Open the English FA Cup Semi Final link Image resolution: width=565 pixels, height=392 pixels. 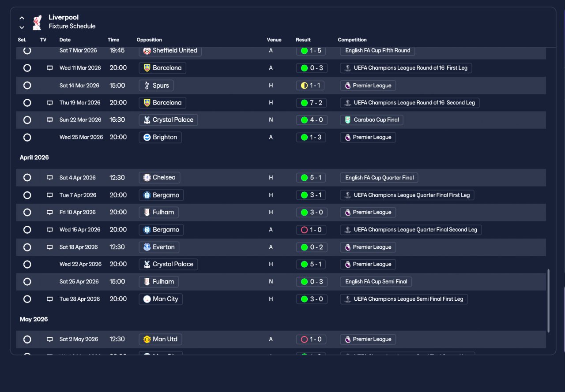click(x=376, y=282)
